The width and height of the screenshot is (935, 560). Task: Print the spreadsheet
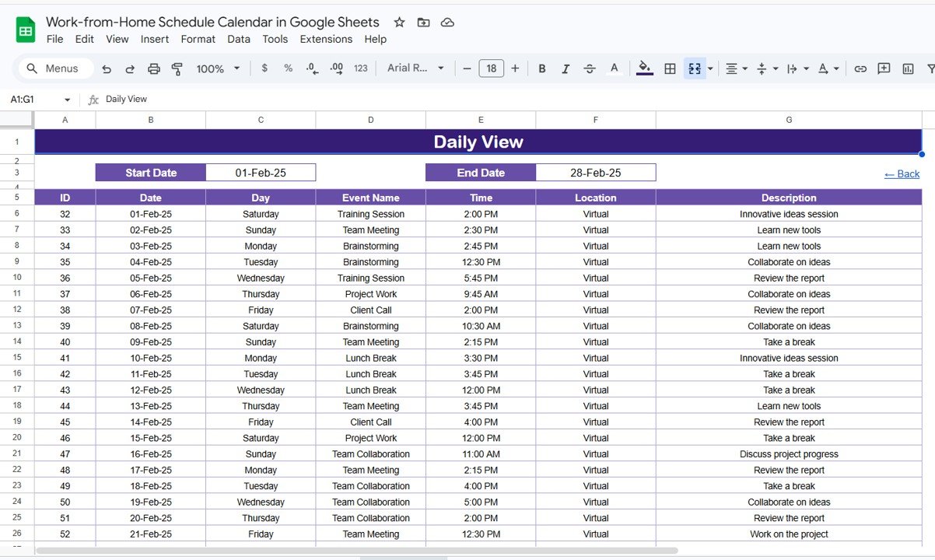[x=153, y=68]
